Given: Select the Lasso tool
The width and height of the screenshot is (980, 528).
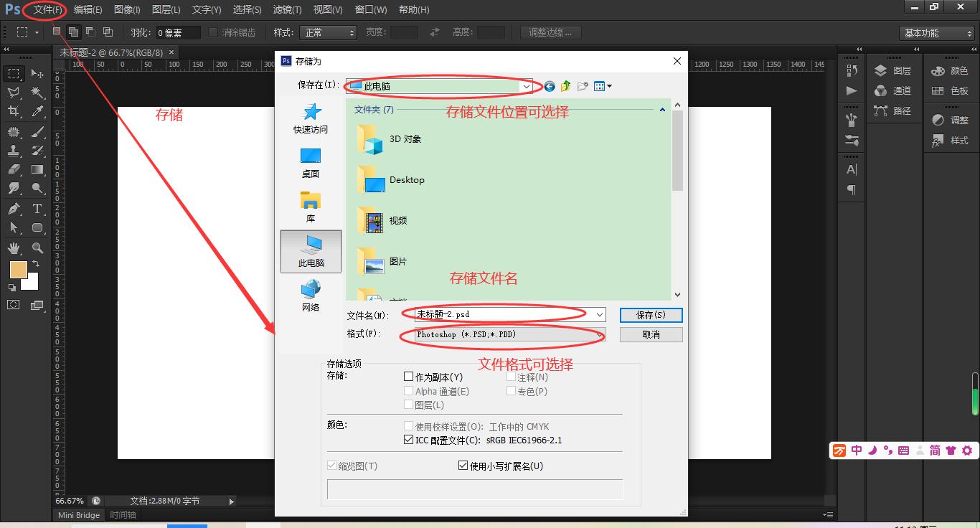Looking at the screenshot, I should [13, 92].
